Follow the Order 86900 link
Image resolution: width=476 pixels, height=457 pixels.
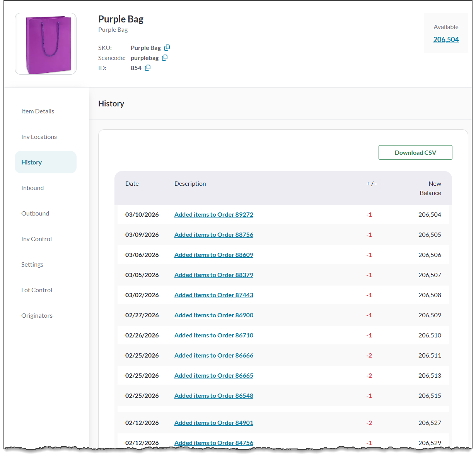[x=213, y=315]
